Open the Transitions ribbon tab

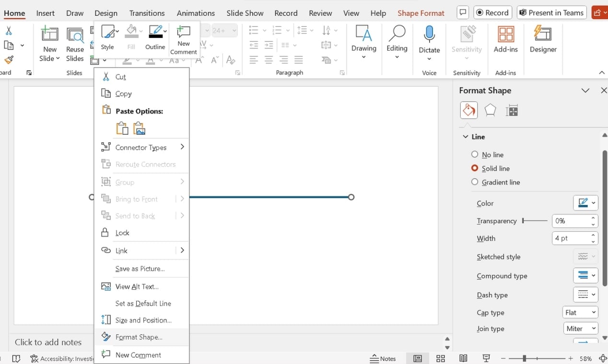(147, 13)
